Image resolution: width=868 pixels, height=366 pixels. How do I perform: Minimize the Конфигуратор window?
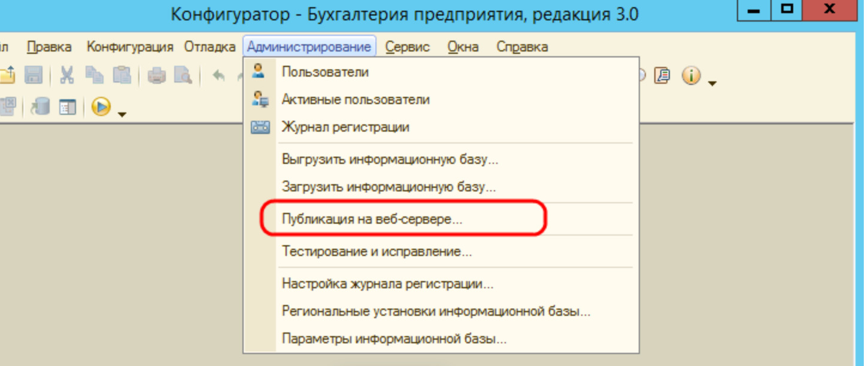coord(755,10)
